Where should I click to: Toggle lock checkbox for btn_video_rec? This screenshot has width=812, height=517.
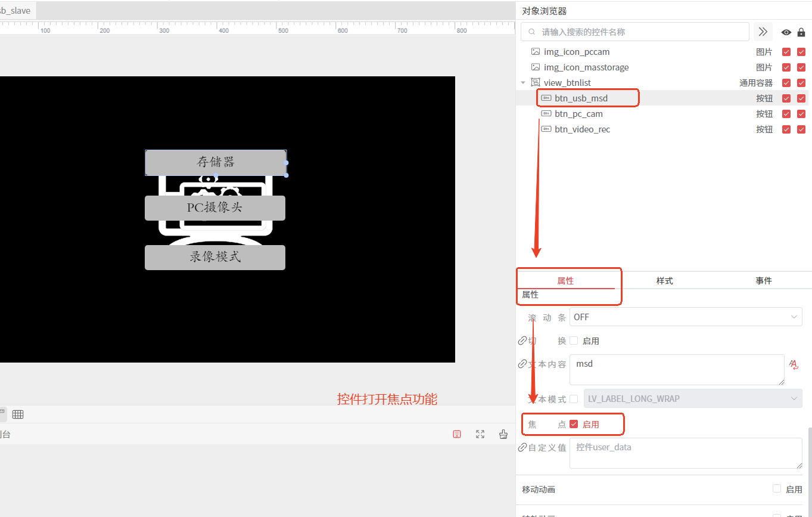click(801, 129)
